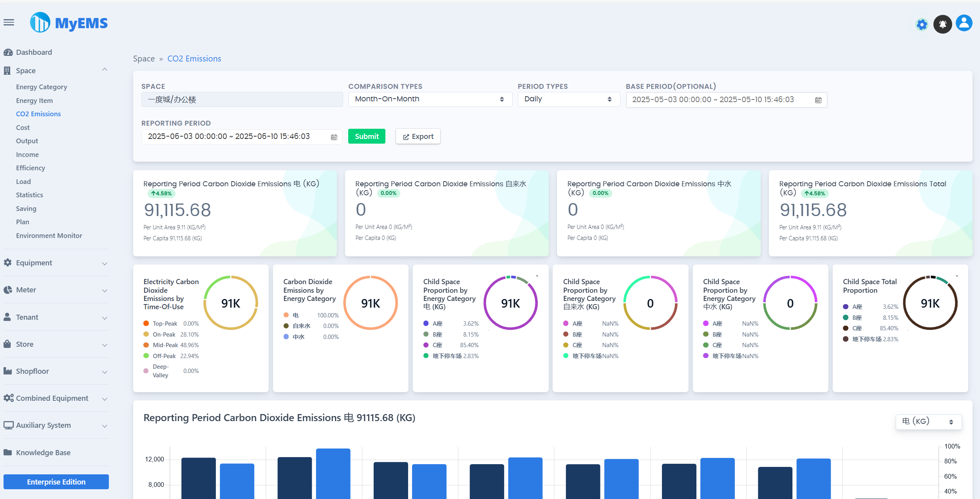Open settings gear icon in header
This screenshot has height=499, width=980.
tap(922, 25)
